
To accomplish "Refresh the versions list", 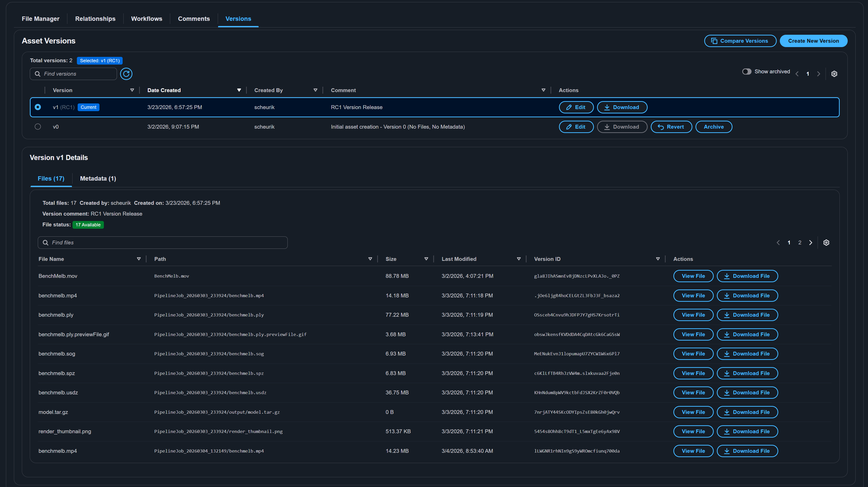I will click(x=126, y=74).
